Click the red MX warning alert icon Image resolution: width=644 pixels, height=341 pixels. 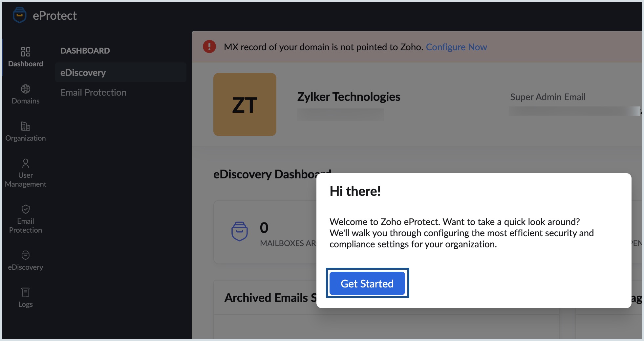(209, 47)
